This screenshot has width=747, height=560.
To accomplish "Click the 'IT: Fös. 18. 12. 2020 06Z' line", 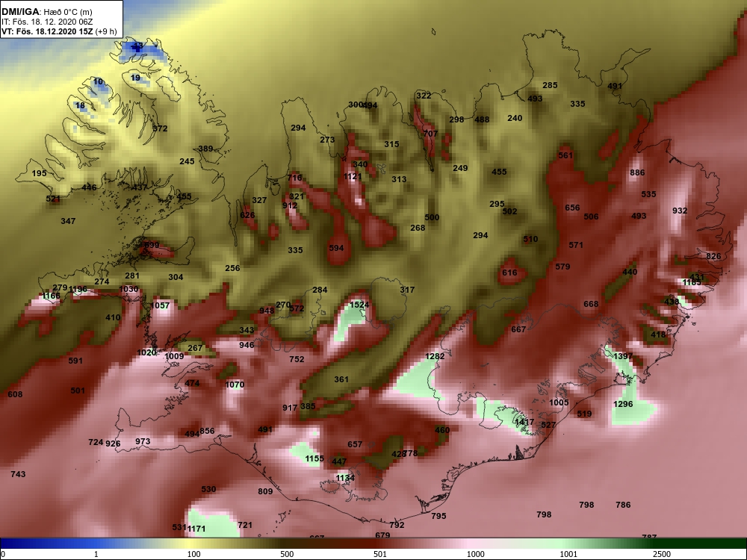I will pyautogui.click(x=48, y=22).
